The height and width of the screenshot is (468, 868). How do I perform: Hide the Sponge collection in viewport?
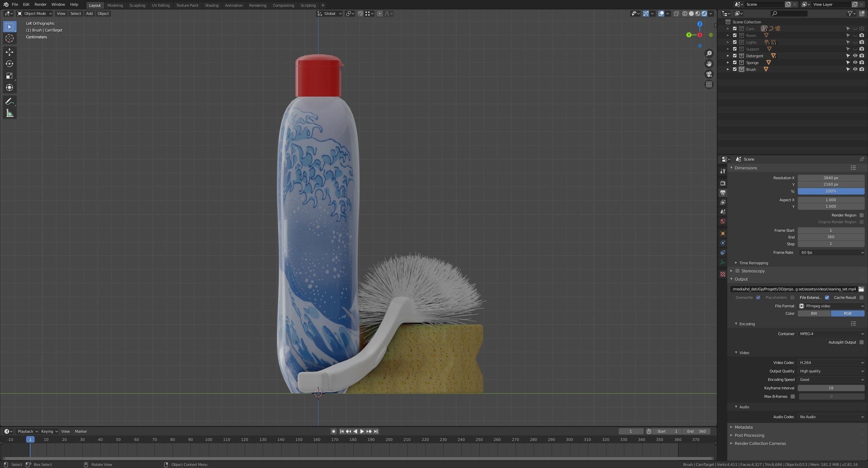pyautogui.click(x=855, y=63)
